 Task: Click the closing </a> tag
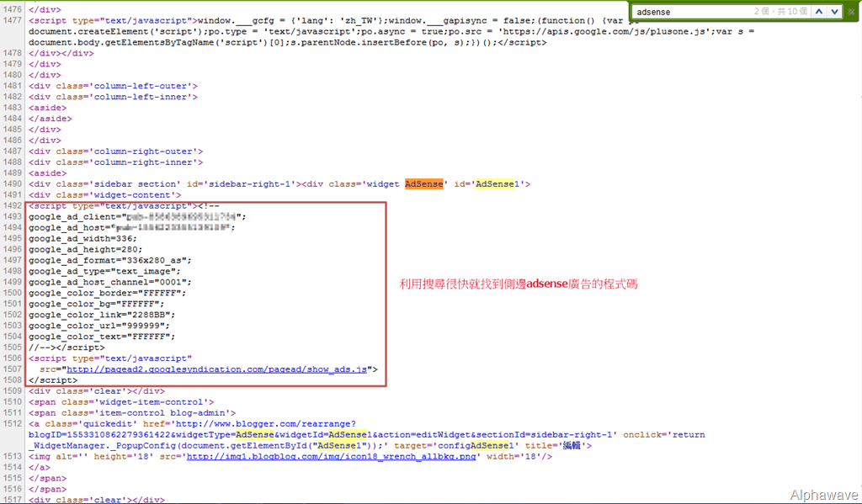[x=40, y=467]
